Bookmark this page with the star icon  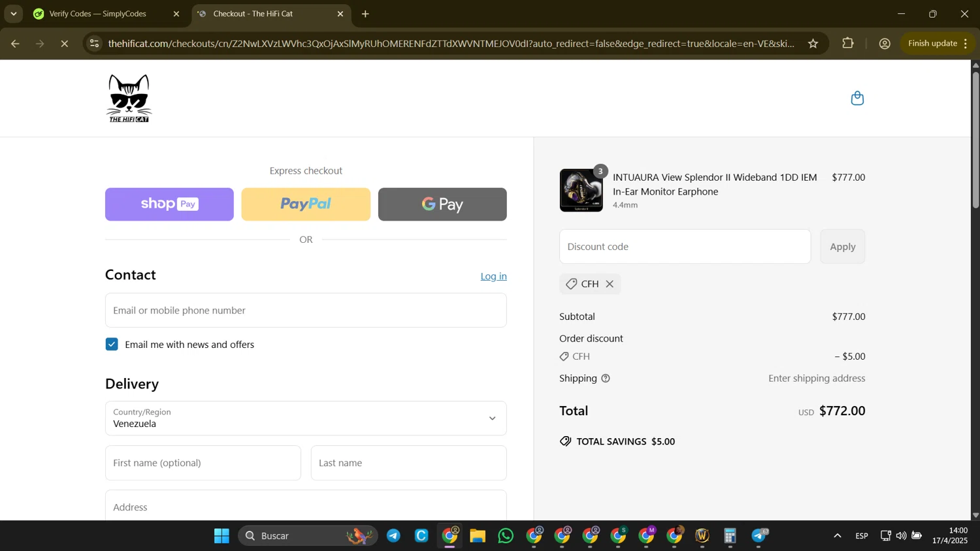(x=813, y=44)
